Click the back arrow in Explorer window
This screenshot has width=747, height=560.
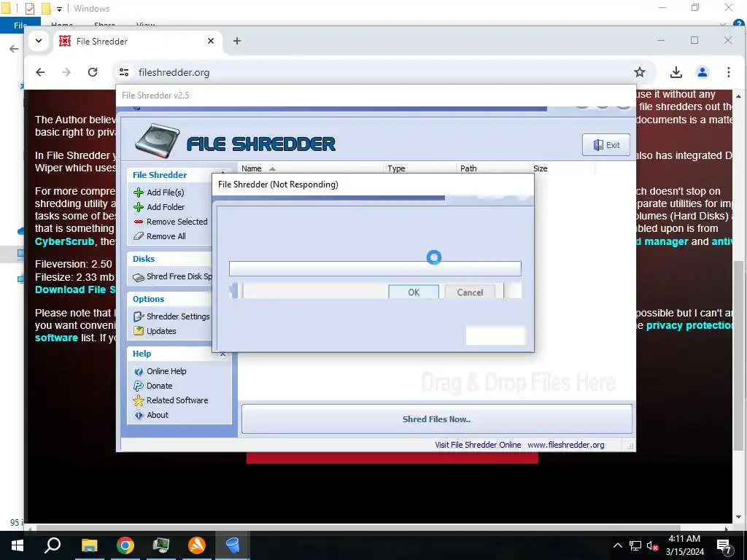click(x=14, y=49)
